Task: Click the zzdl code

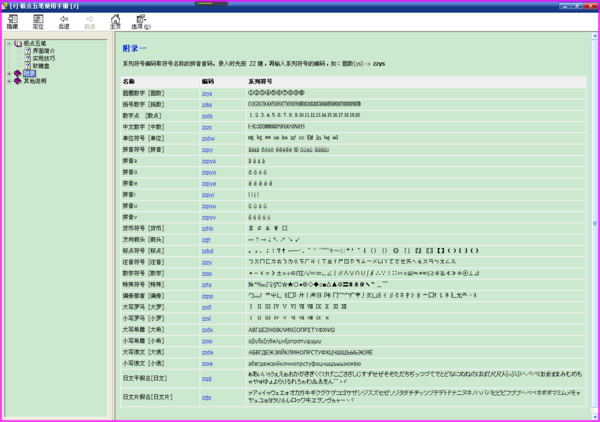Action: 207,307
